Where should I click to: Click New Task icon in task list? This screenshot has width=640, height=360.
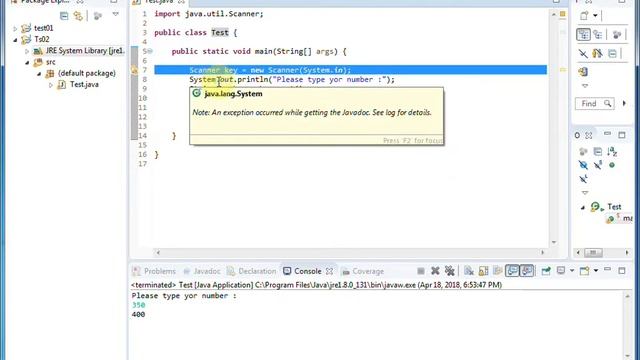coord(584,16)
